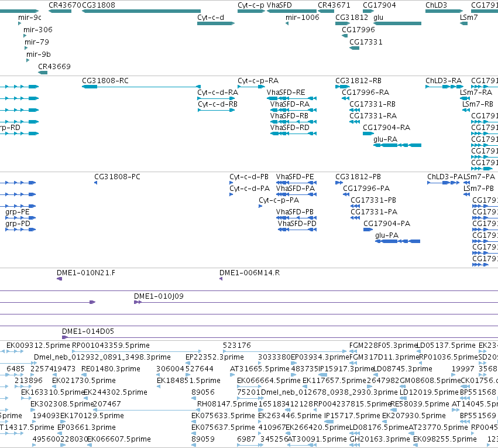Click the mir-9b label
Screen dimensions: 498x448
pos(39,54)
